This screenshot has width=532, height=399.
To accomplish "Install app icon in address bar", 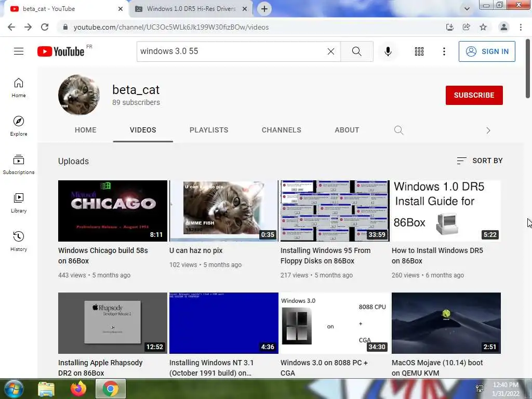I will [x=450, y=27].
